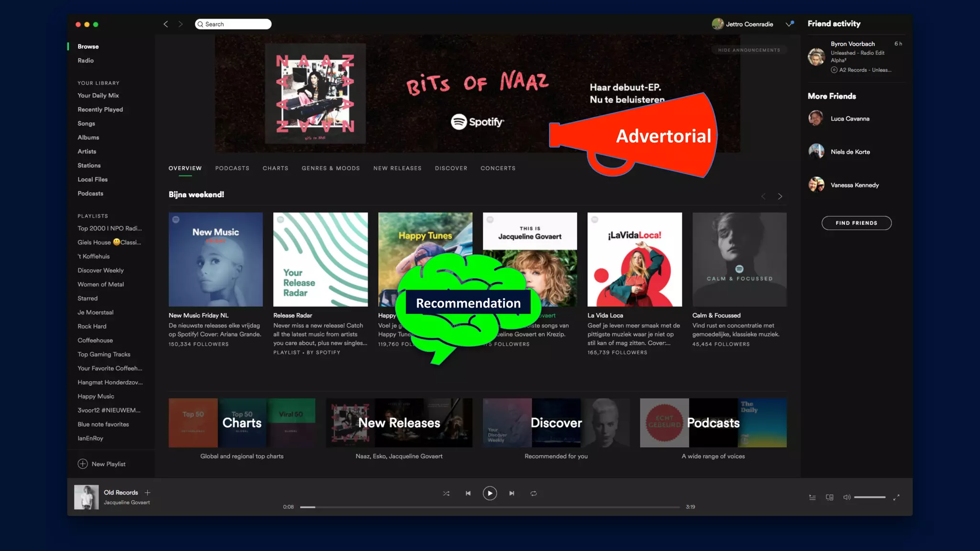Click the plus icon beside New Playlist

point(83,464)
